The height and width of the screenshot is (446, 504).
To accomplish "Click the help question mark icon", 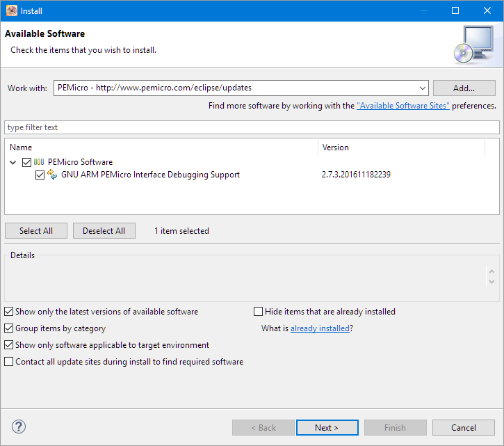I will pos(19,427).
